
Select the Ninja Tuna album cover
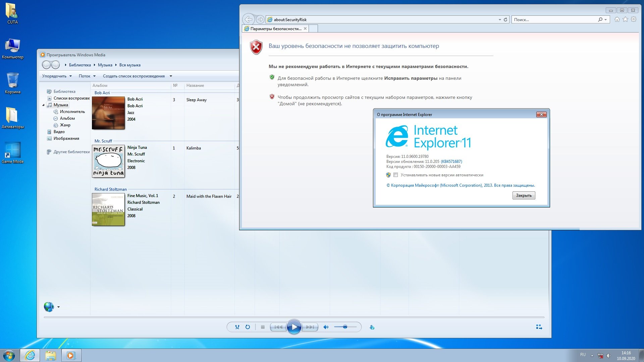108,161
